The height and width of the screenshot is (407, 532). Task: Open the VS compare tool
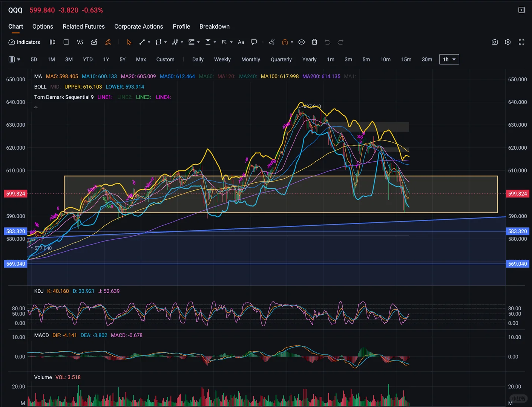click(80, 42)
